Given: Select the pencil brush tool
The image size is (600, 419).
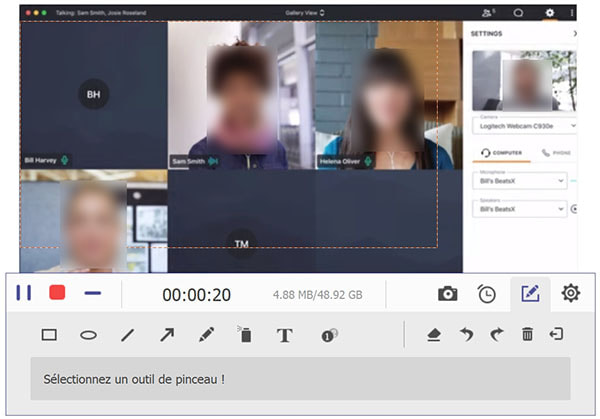Looking at the screenshot, I should click(x=206, y=335).
